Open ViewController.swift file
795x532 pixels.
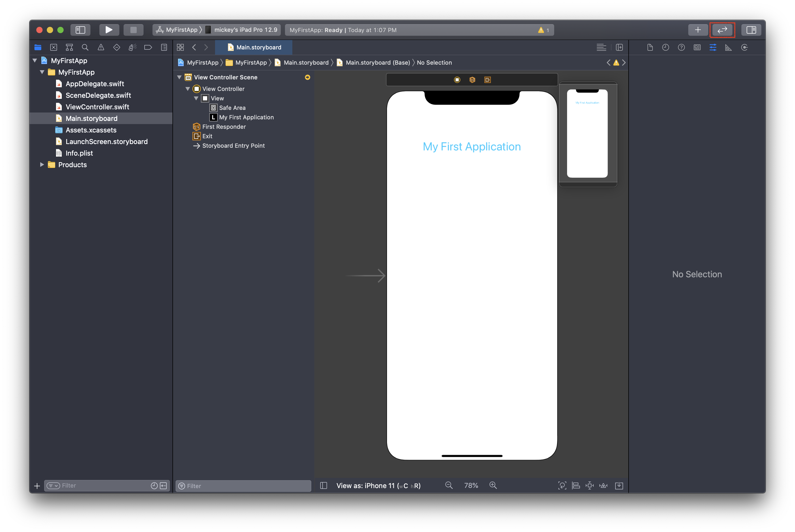tap(97, 107)
